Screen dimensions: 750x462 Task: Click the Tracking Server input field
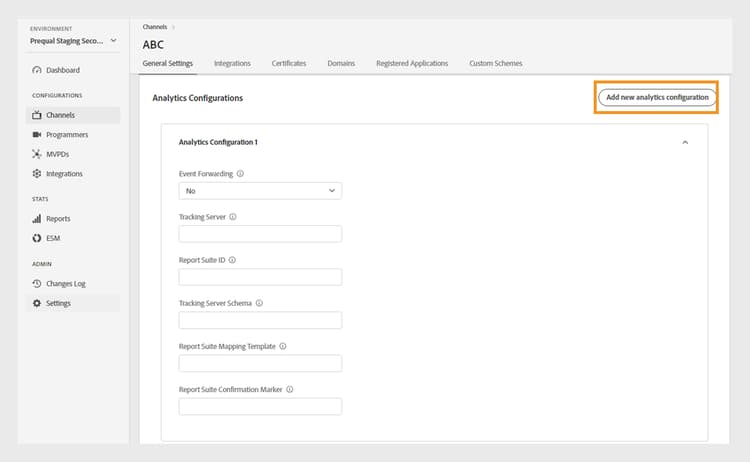coord(260,234)
